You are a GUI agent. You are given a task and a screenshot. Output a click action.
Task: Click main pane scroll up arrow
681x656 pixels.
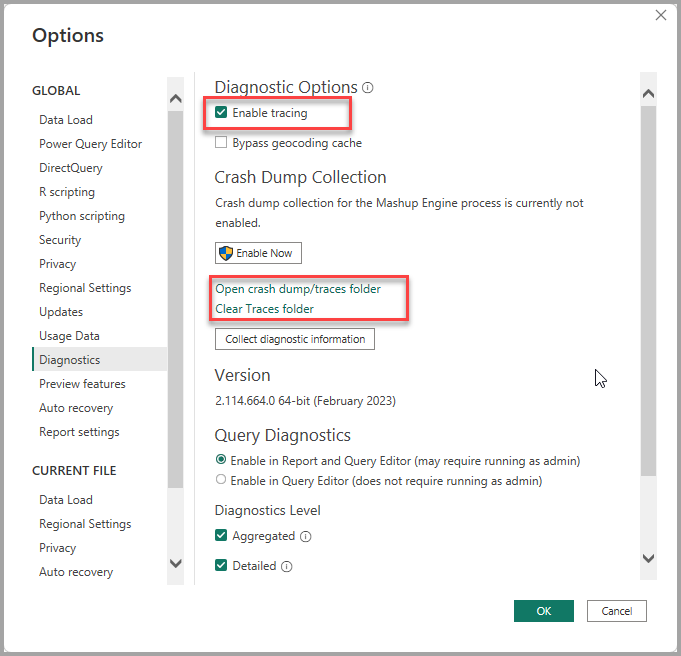click(648, 93)
